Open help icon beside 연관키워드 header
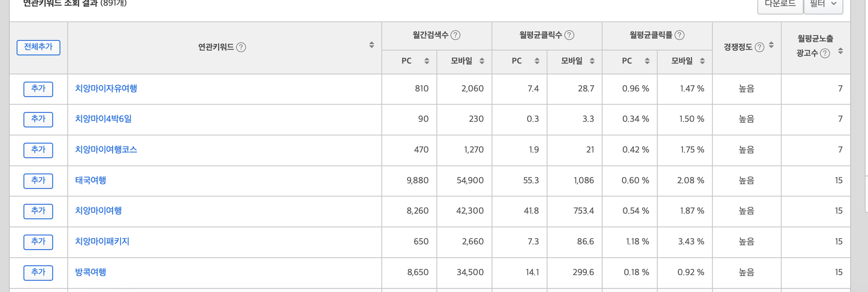 [241, 47]
